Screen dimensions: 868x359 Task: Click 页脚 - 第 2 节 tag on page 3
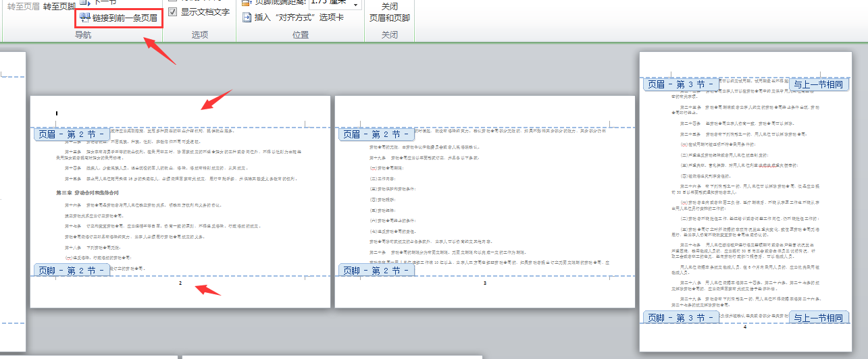tap(377, 271)
